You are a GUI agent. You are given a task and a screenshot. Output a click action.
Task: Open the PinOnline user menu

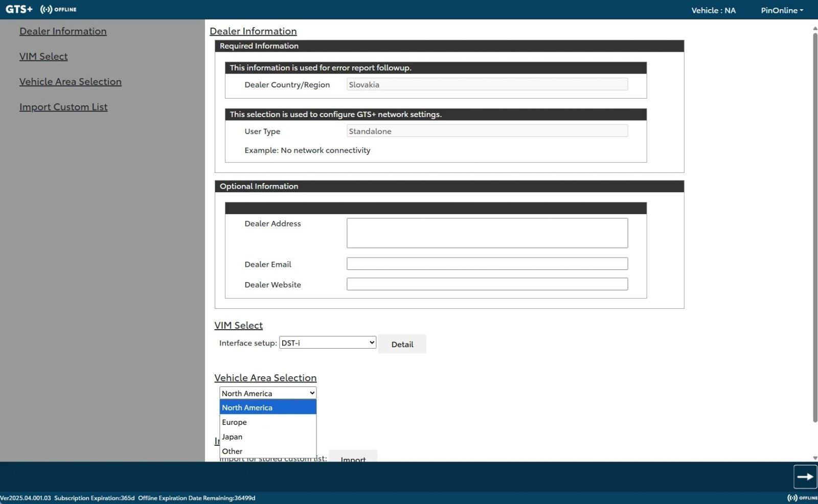click(x=782, y=10)
